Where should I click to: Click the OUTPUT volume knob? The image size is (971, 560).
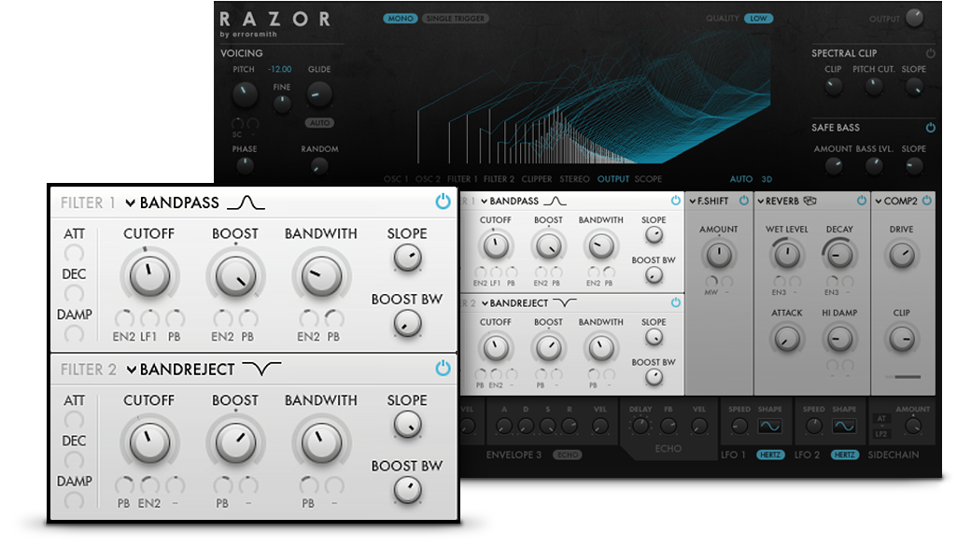click(x=915, y=18)
